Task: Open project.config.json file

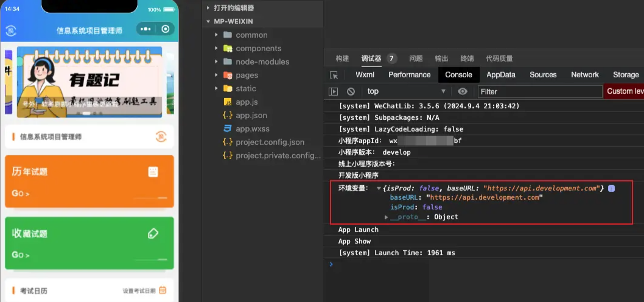Action: coord(270,142)
